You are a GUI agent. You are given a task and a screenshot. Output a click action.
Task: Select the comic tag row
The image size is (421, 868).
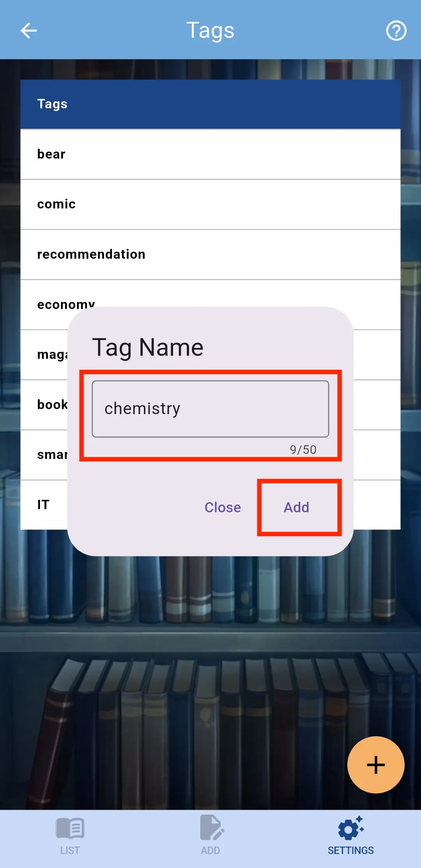210,204
